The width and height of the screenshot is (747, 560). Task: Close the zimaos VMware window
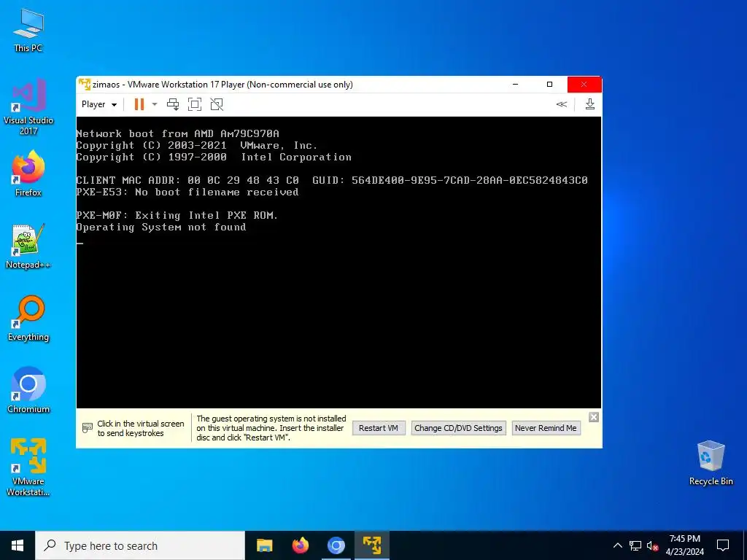click(584, 85)
